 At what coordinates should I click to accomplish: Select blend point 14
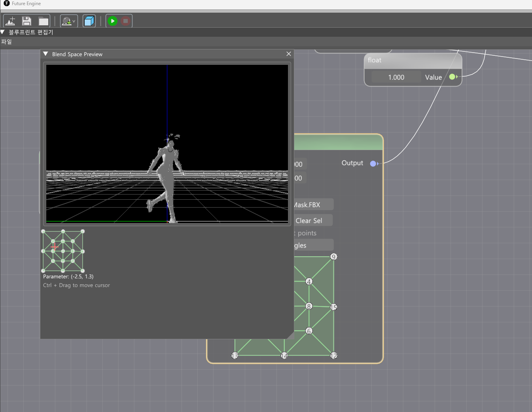[x=284, y=355]
